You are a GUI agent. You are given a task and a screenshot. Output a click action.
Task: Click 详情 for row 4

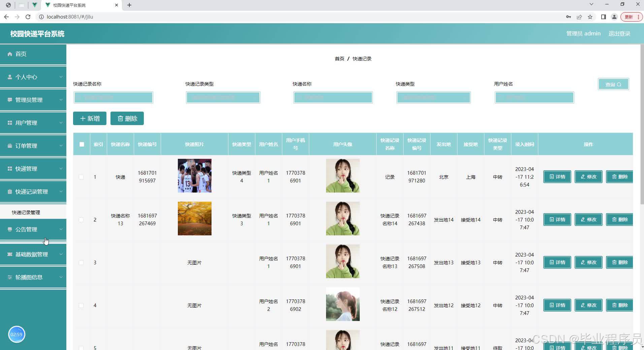coord(557,305)
